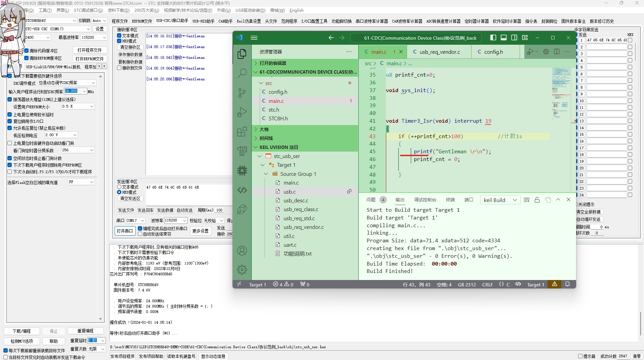Toggle HEX模式 checkbox in receive buffer
Screen dimensions: 644x360
[x=119, y=41]
